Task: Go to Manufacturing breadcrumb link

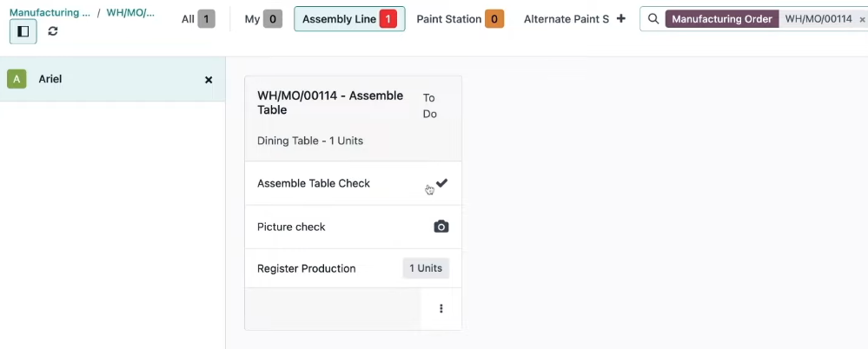Action: (x=50, y=12)
